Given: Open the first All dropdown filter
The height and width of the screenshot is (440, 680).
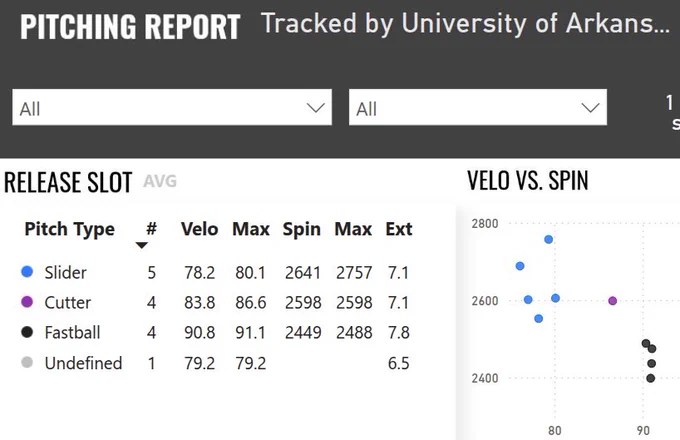Looking at the screenshot, I should (172, 108).
